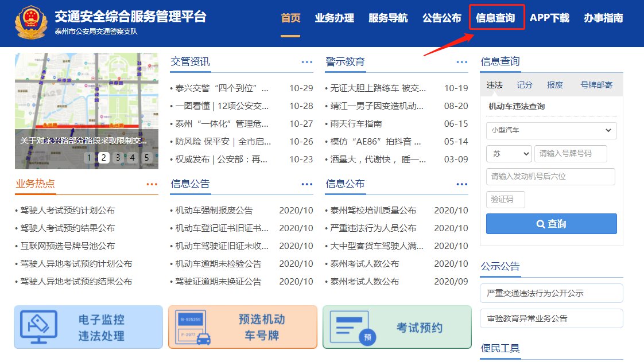The image size is (644, 362).
Task: Open the 驾驶人考试预约计划公布 link
Action: click(67, 211)
